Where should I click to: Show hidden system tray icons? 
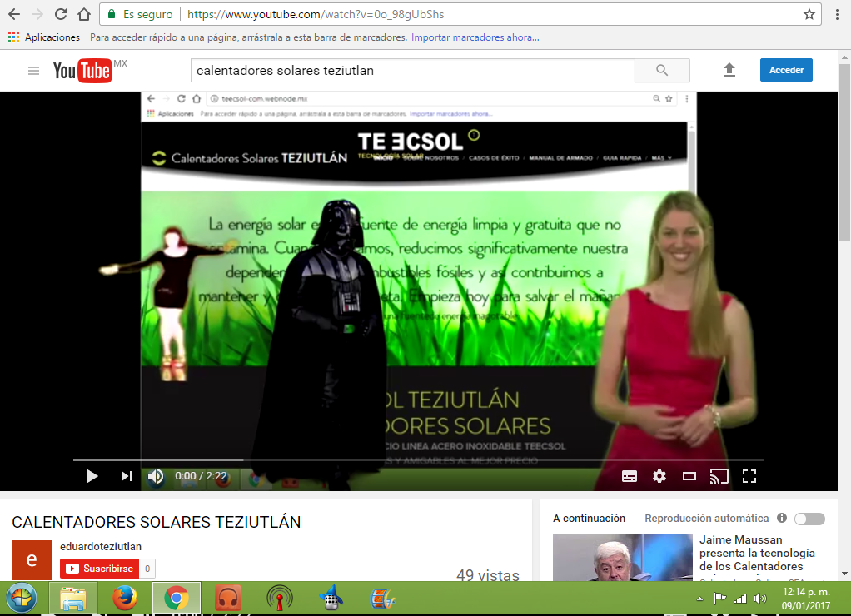click(x=700, y=599)
